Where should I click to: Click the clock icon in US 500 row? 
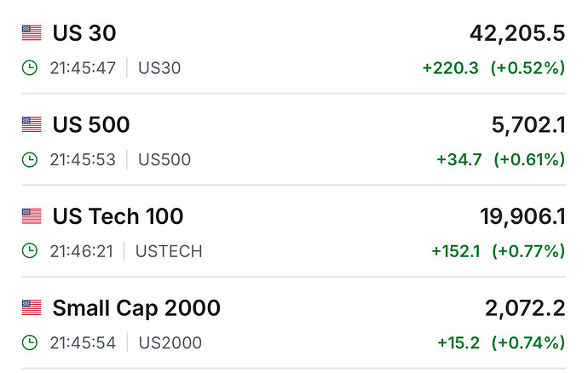[31, 159]
